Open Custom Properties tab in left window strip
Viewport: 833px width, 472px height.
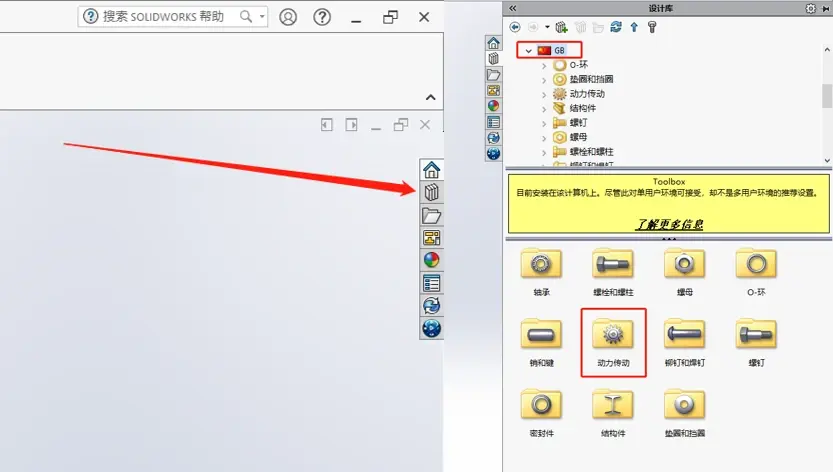pos(431,283)
